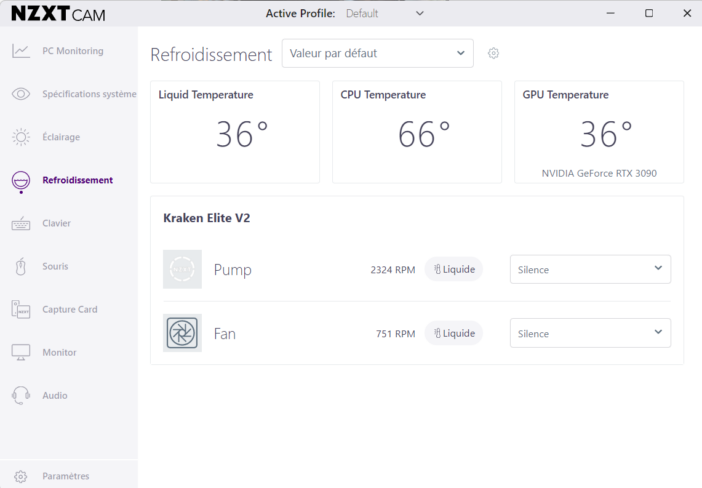Screen dimensions: 702x488
Task: Click the Fan device thumbnail icon
Action: pos(182,333)
